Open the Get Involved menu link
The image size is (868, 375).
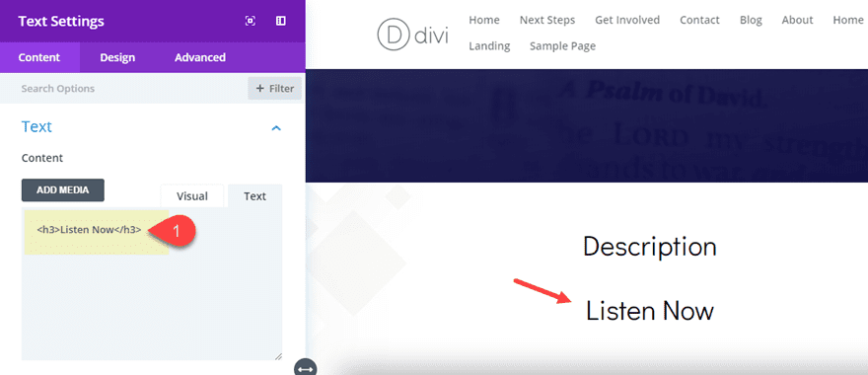627,20
